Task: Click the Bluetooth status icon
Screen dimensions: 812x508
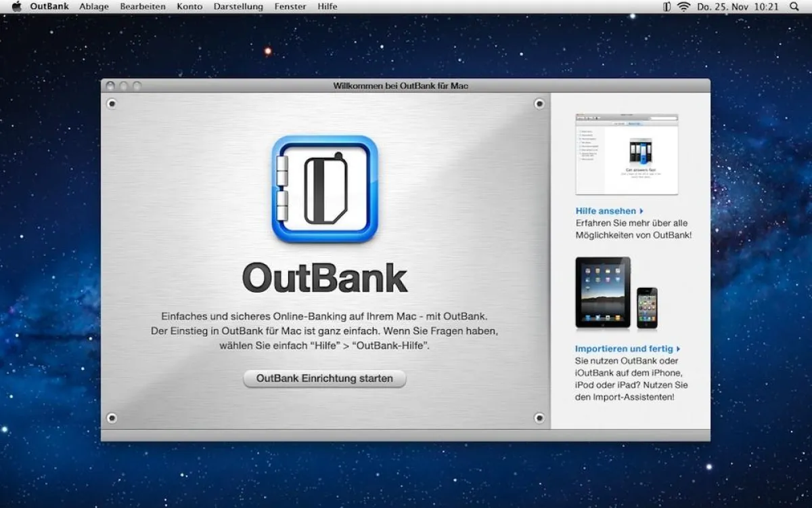Action: [x=667, y=6]
